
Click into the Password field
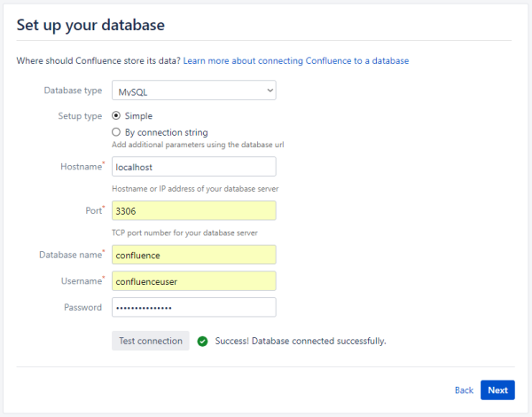[x=193, y=307]
